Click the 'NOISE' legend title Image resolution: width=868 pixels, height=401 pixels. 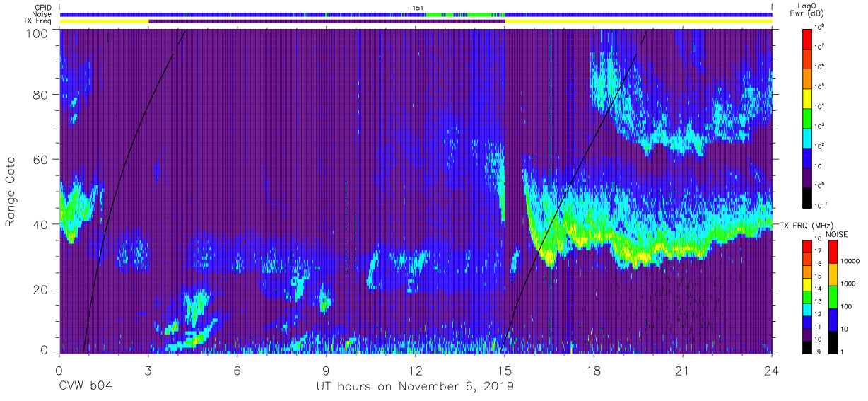point(838,234)
